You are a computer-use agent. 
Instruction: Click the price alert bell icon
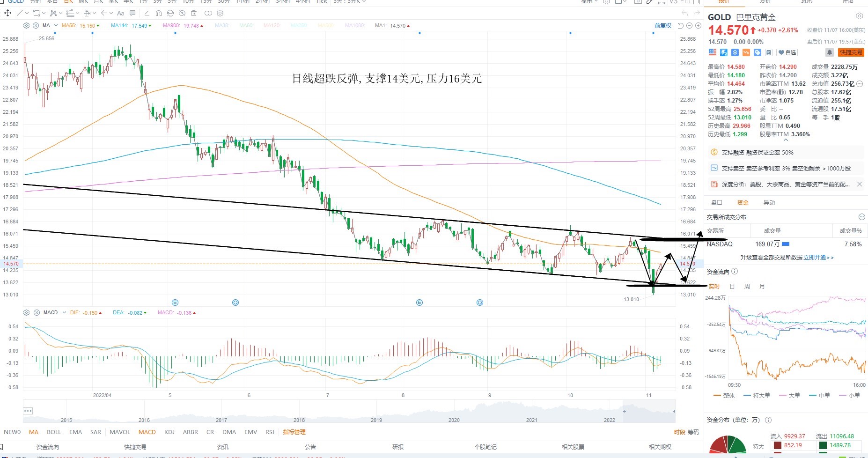click(x=830, y=52)
